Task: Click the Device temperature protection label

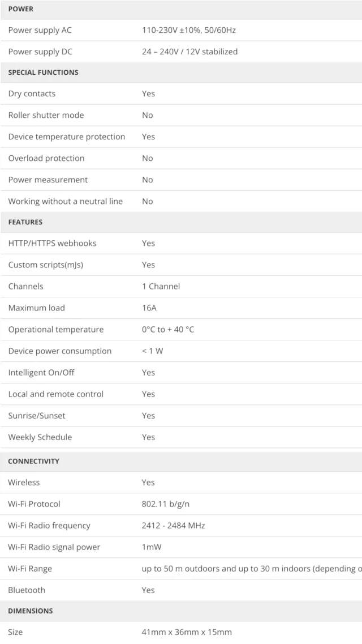Action: (66, 137)
